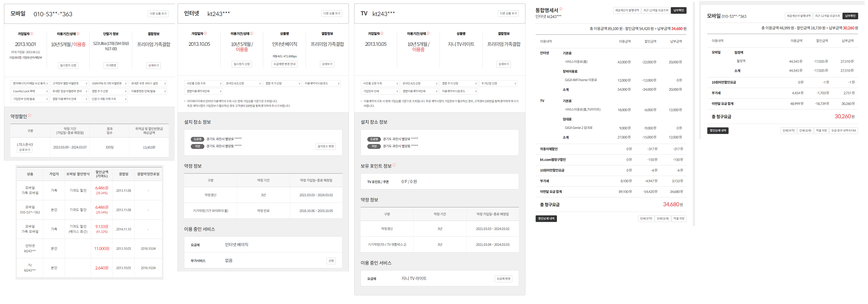Click info icon next to mobile 이용기간/상태
The height and width of the screenshot is (304, 868).
[78, 34]
